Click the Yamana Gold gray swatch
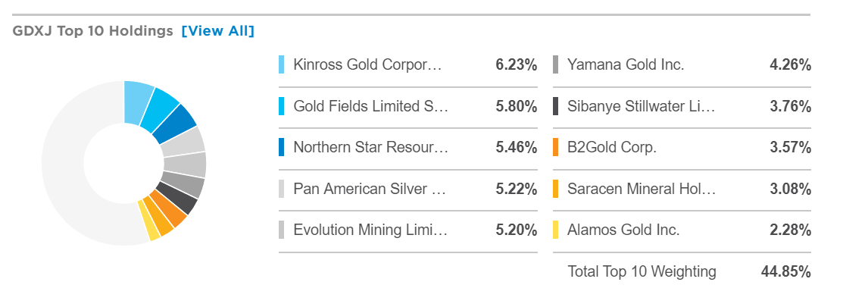This screenshot has height=307, width=868. (556, 65)
